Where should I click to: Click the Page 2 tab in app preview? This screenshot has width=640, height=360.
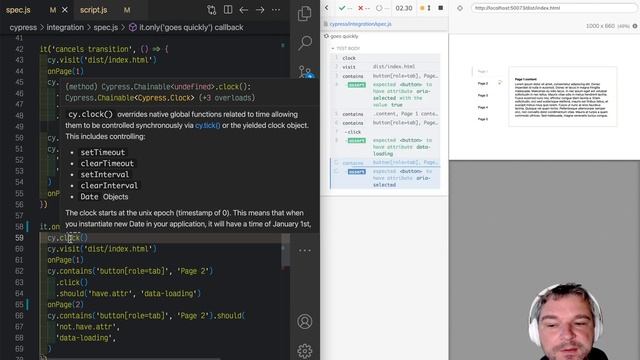483,83
